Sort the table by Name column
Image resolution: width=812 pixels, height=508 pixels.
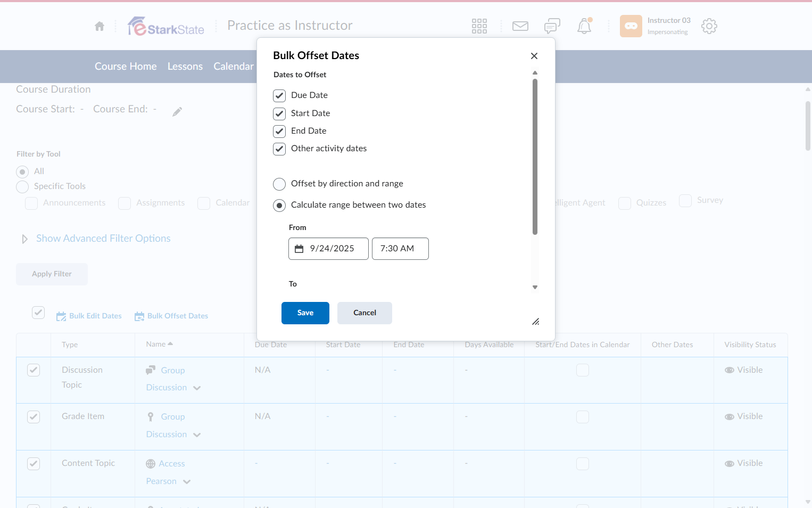click(160, 345)
